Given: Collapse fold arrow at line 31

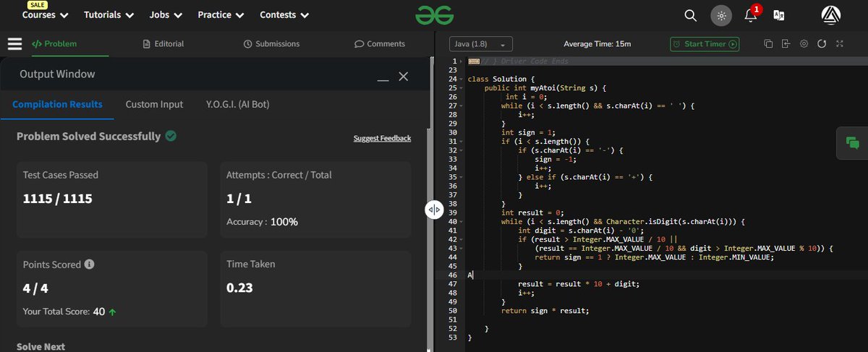Looking at the screenshot, I should [461, 141].
